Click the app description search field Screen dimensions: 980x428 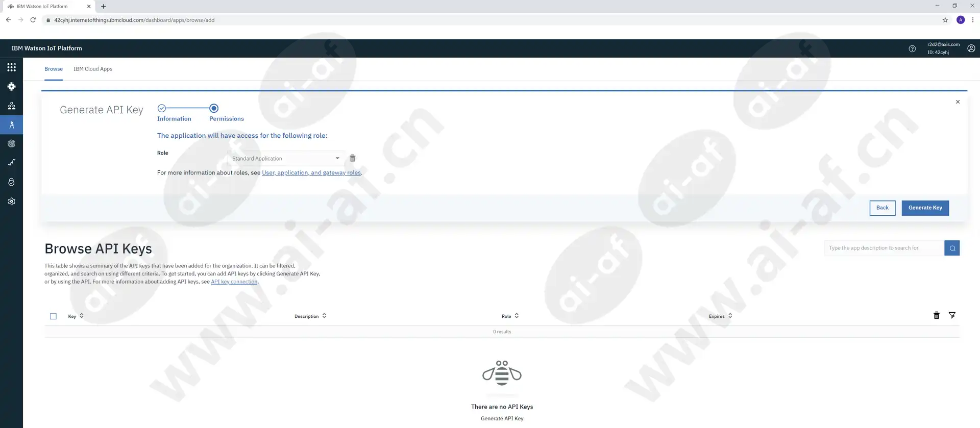(884, 248)
